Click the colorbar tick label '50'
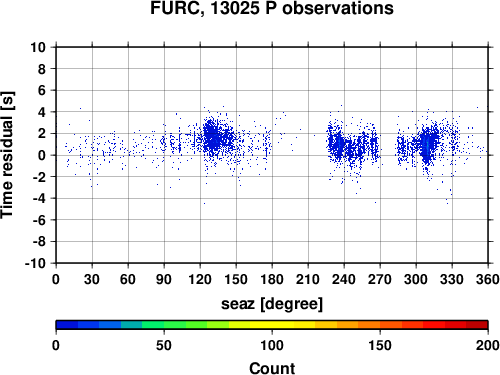Image resolution: width=500 pixels, height=375 pixels. [x=164, y=346]
